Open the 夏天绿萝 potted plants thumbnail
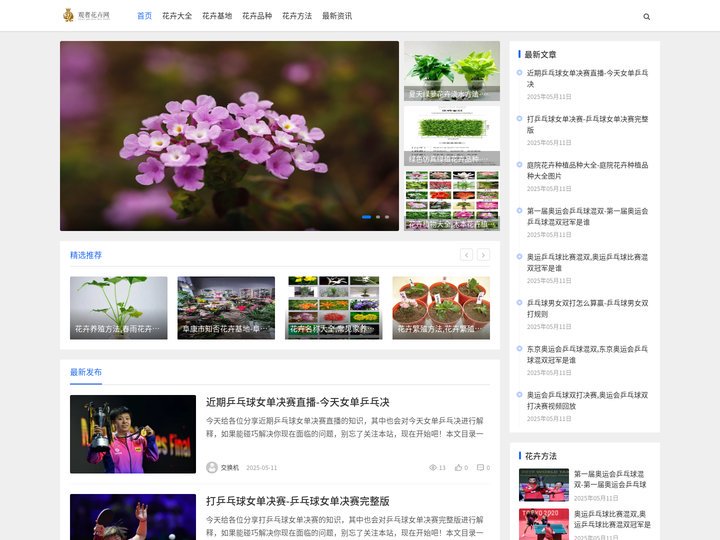The width and height of the screenshot is (720, 540). coord(452,71)
